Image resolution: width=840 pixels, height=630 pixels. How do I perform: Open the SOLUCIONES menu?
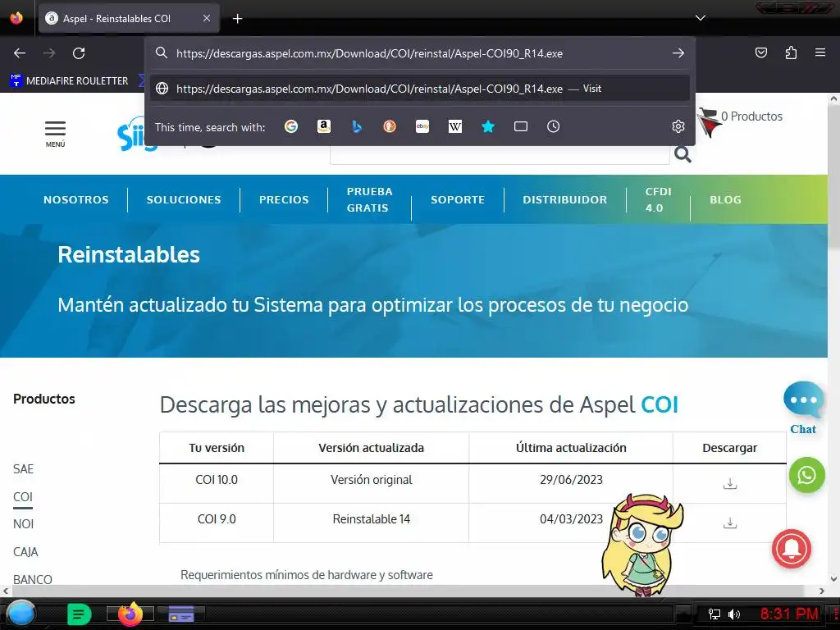coord(184,200)
